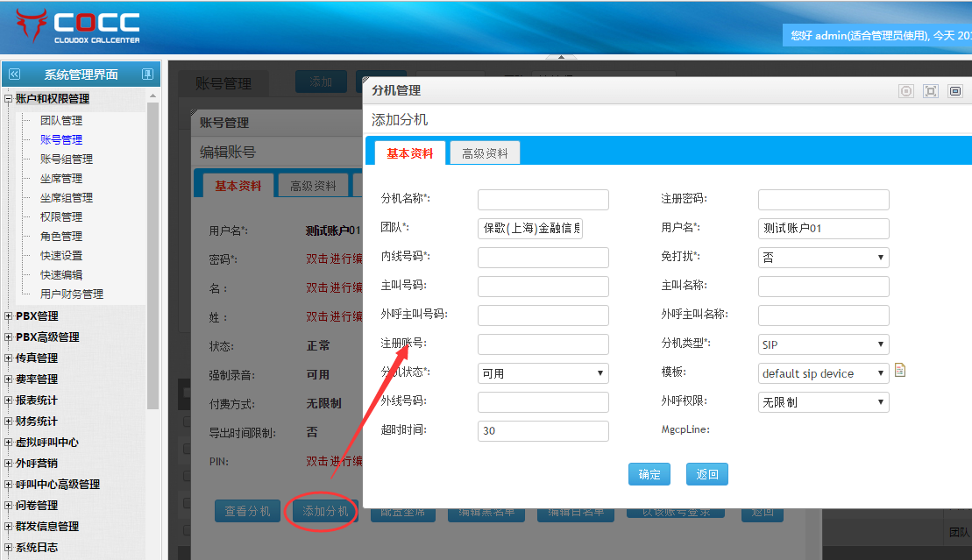Open 团队管理 in the sidebar tree
The height and width of the screenshot is (560, 972).
click(60, 121)
